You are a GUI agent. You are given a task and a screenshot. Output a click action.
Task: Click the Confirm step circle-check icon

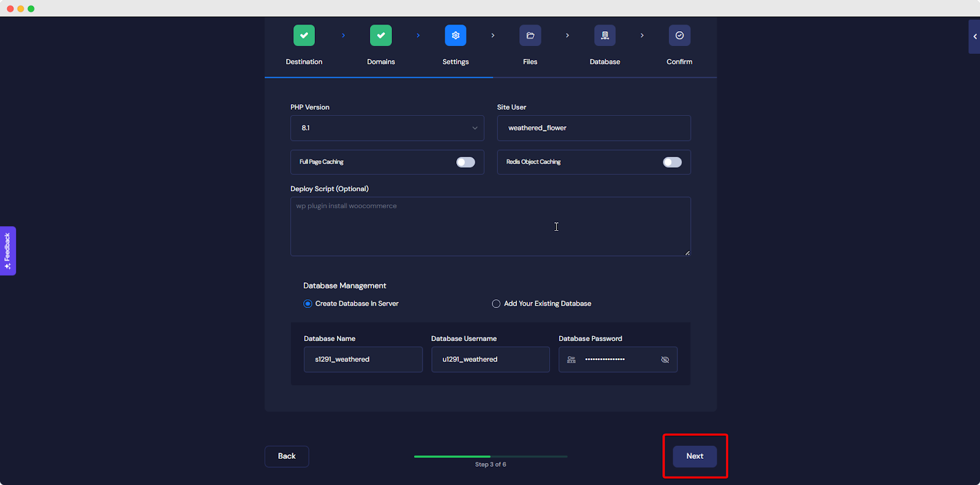[x=679, y=36]
